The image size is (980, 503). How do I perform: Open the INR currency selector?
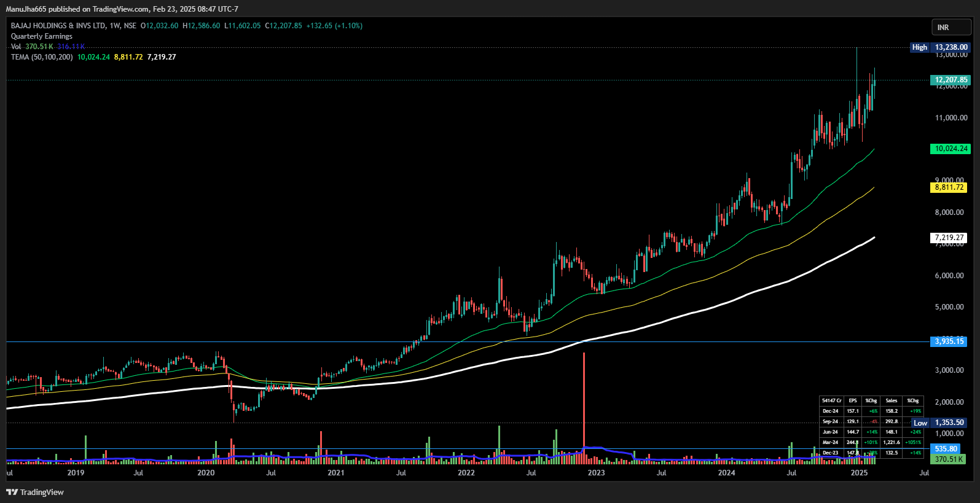click(x=951, y=27)
